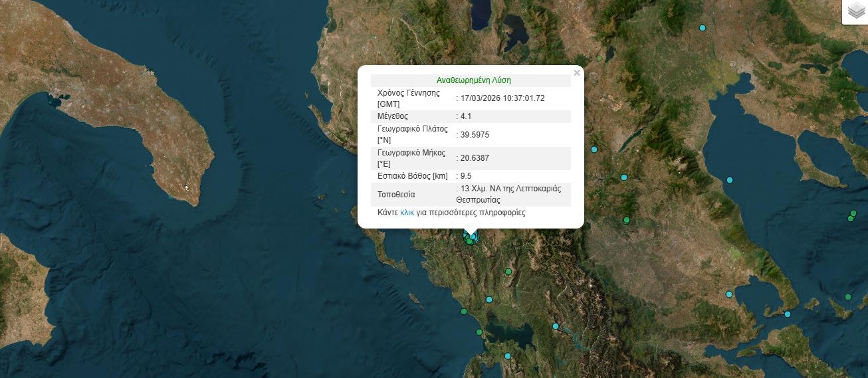Screen dimensions: 868x378
Task: Follow the 'κλικ' link for more information
Action: 407,213
